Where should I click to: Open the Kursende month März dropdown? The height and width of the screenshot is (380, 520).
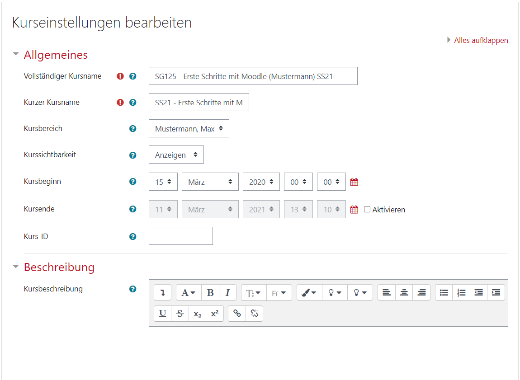click(210, 209)
